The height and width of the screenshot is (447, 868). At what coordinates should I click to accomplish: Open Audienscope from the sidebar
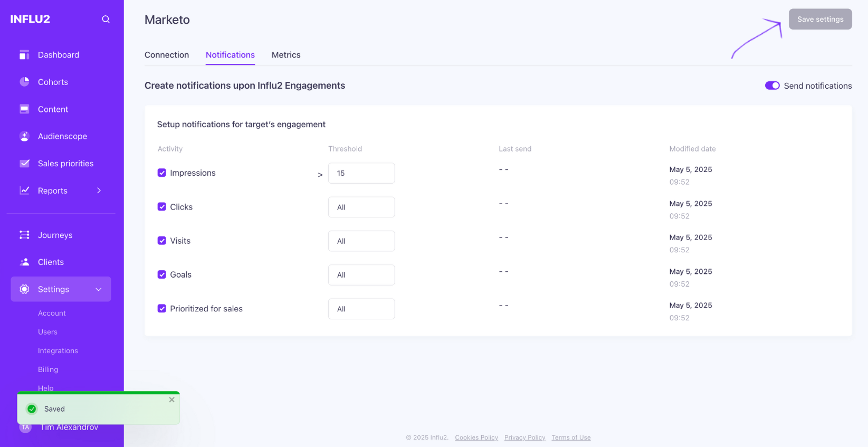click(62, 136)
